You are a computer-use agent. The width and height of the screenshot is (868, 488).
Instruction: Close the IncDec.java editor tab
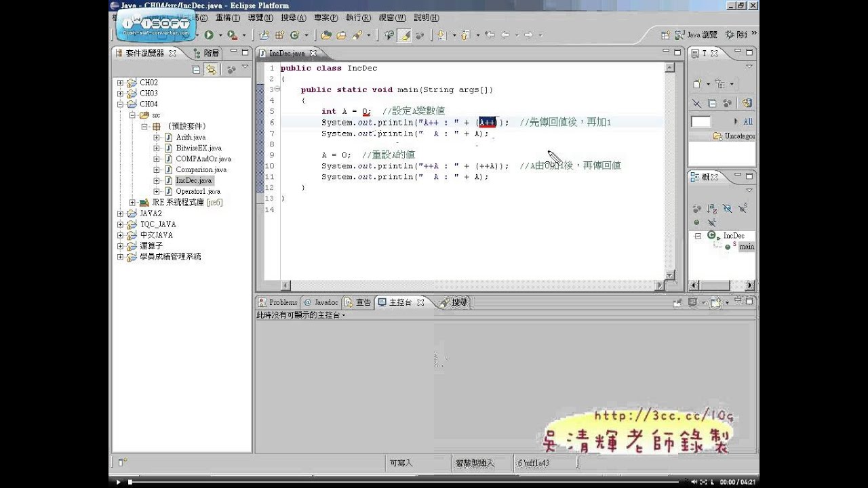pyautogui.click(x=313, y=53)
